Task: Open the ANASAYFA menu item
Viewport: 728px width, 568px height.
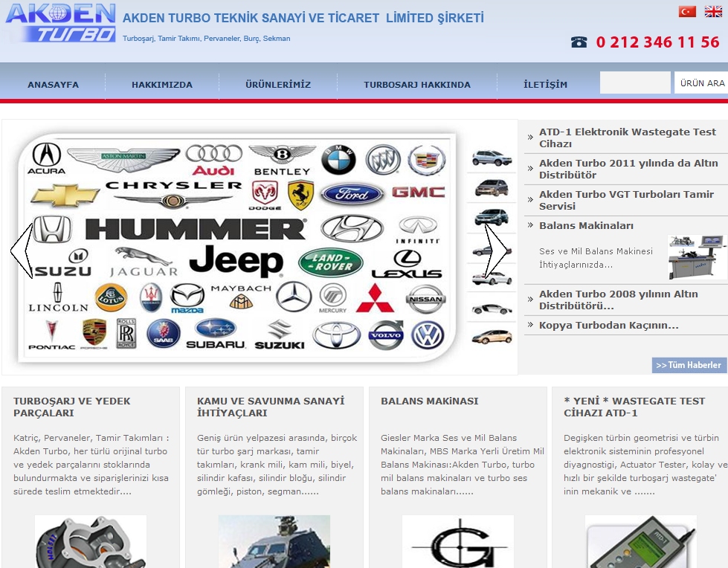Action: click(53, 85)
